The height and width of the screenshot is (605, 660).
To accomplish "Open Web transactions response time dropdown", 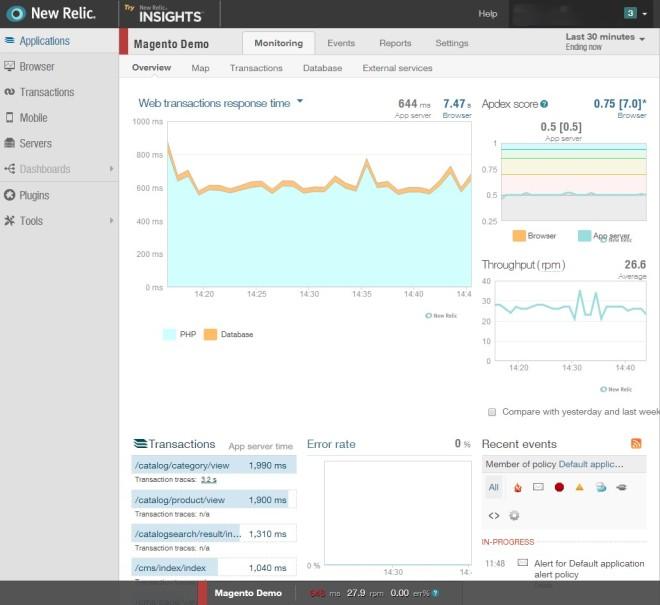I will [300, 101].
